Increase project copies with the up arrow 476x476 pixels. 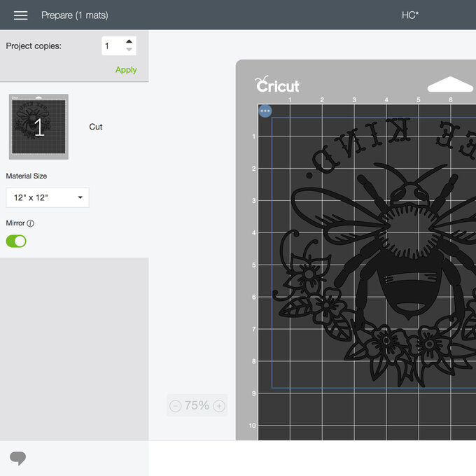[x=129, y=42]
